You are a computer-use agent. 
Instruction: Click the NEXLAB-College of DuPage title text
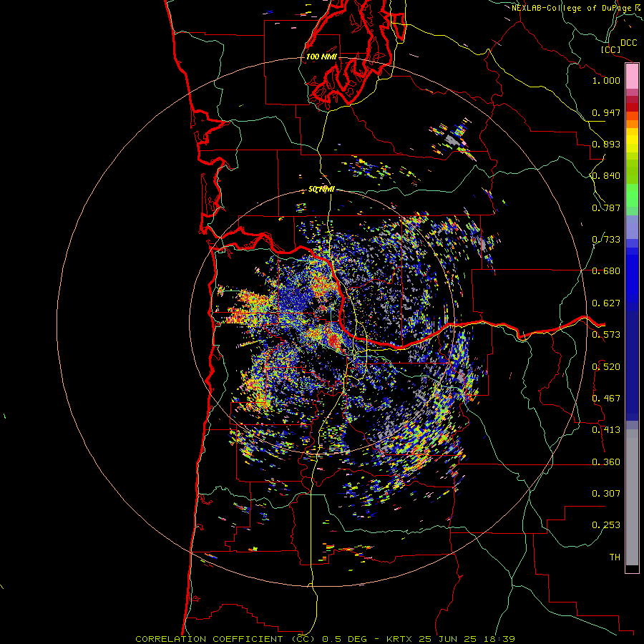(572, 8)
